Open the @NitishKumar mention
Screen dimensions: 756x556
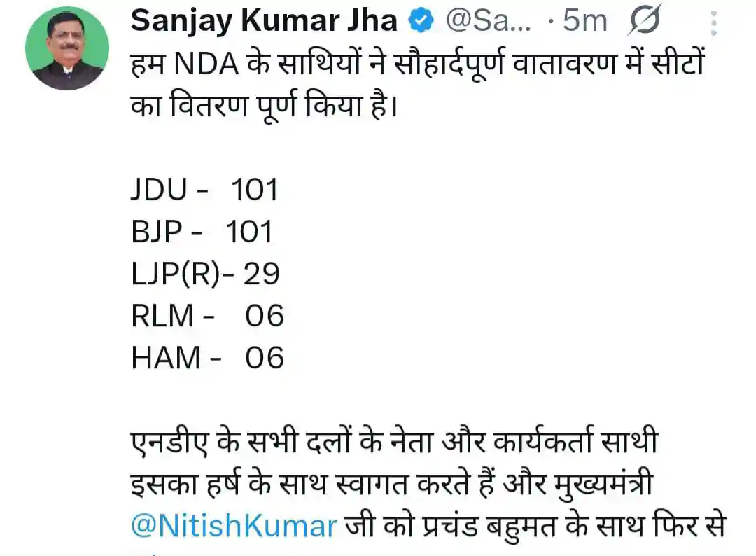pyautogui.click(x=234, y=527)
